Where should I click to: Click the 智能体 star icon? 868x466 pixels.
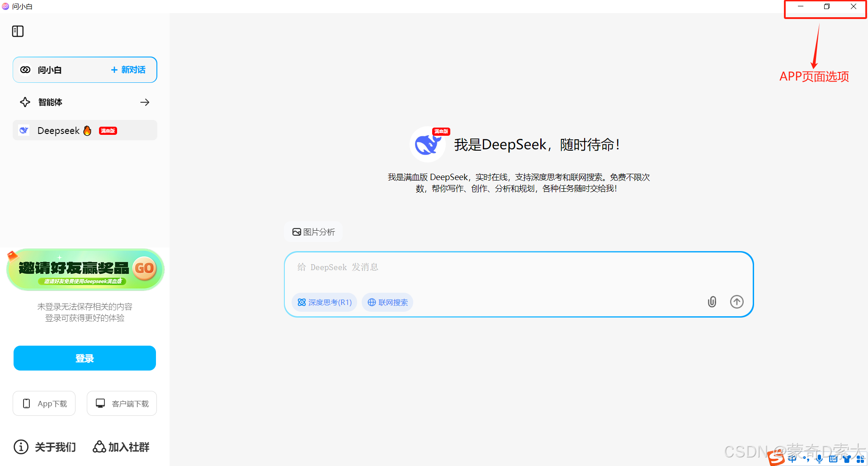point(25,102)
